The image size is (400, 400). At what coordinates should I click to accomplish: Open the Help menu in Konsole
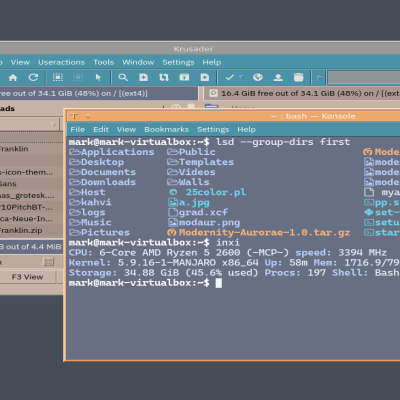coord(246,129)
